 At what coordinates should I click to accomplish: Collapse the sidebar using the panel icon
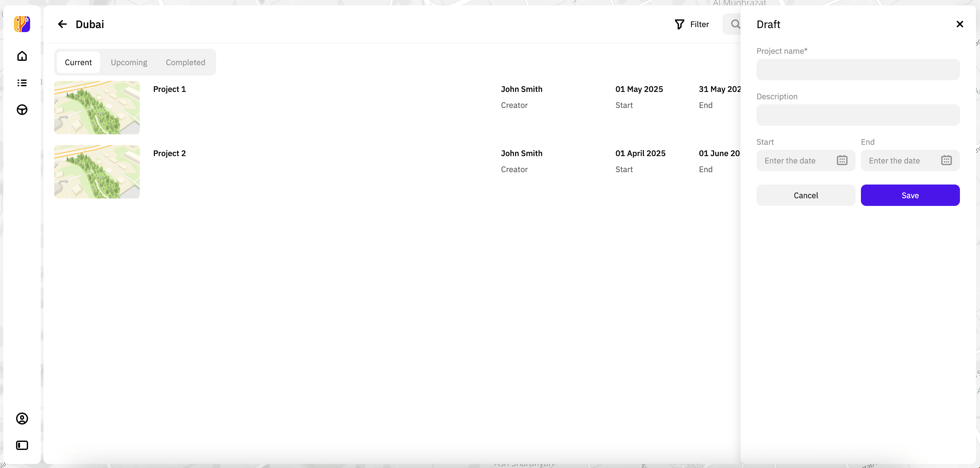[x=22, y=445]
